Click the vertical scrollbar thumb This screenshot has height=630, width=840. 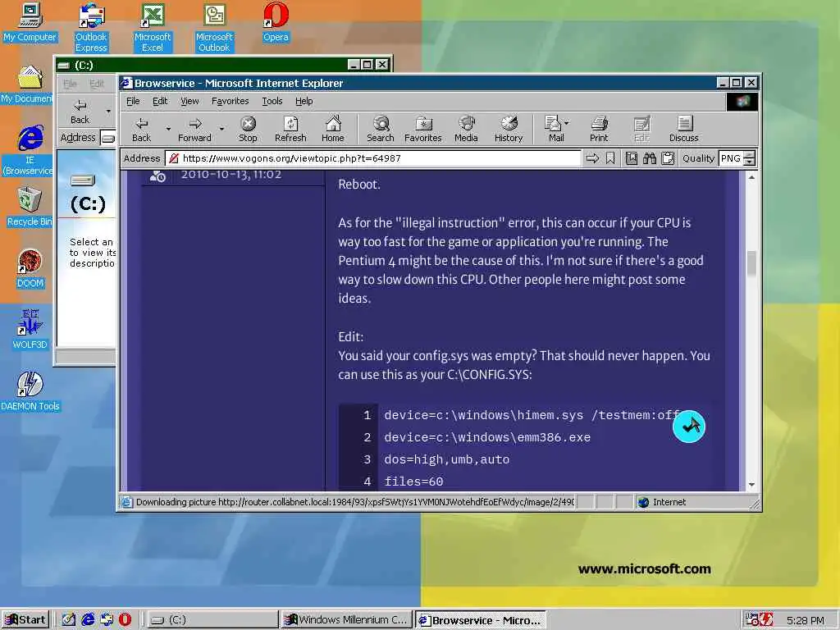click(751, 263)
